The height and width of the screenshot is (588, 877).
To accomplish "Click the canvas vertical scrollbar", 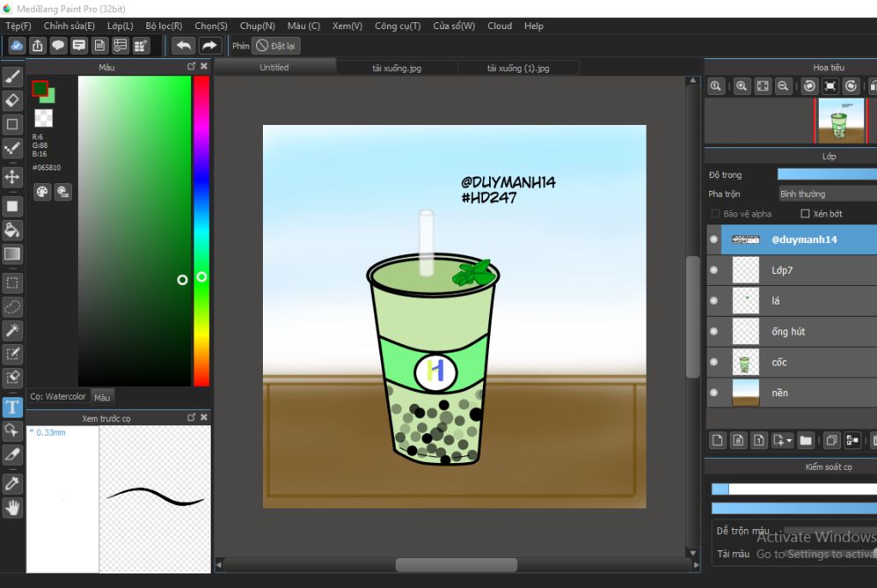I will point(693,317).
